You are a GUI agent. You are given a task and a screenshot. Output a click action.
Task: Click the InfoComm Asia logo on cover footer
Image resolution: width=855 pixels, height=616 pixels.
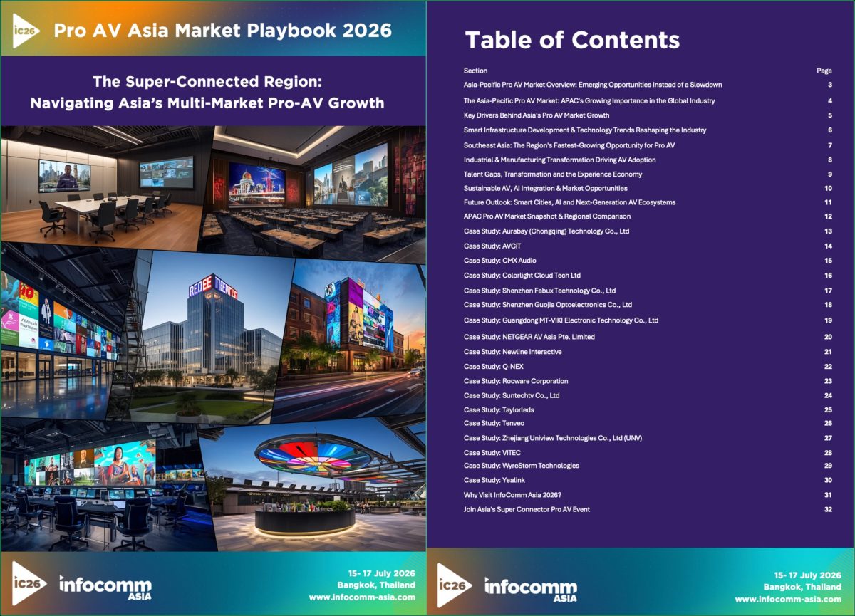(x=105, y=588)
